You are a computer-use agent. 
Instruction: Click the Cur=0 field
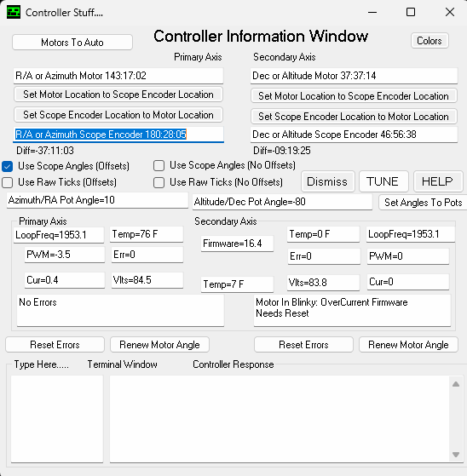point(408,282)
